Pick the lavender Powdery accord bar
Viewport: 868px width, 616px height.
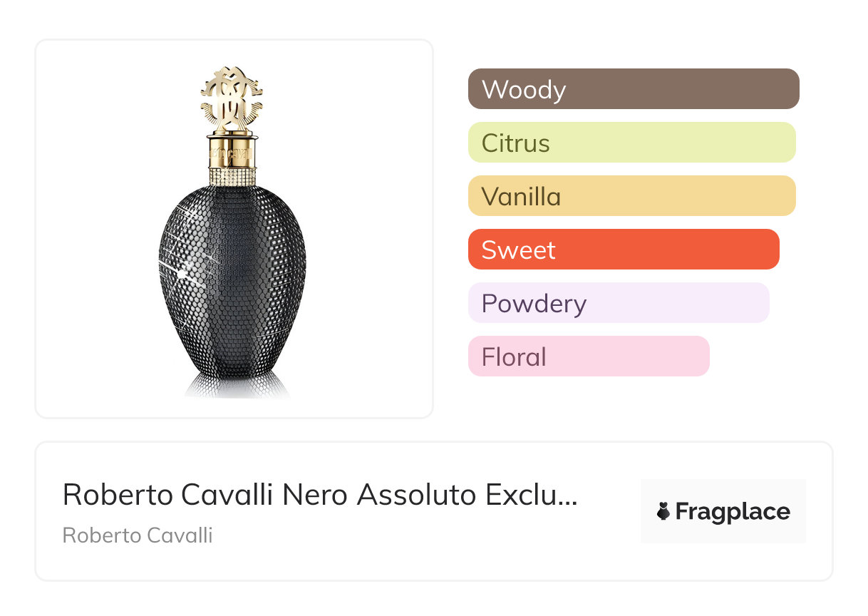619,303
